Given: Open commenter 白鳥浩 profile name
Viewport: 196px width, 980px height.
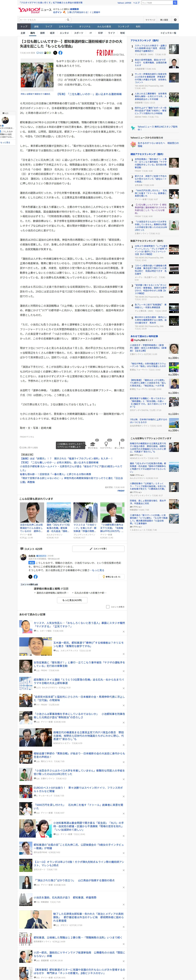Looking at the screenshot, I should point(32,556).
